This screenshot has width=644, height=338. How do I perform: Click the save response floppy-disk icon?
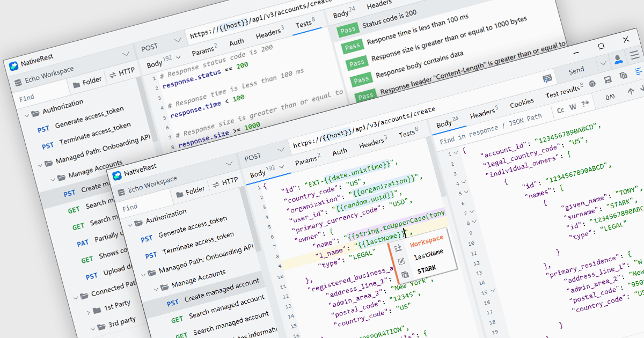click(x=608, y=80)
